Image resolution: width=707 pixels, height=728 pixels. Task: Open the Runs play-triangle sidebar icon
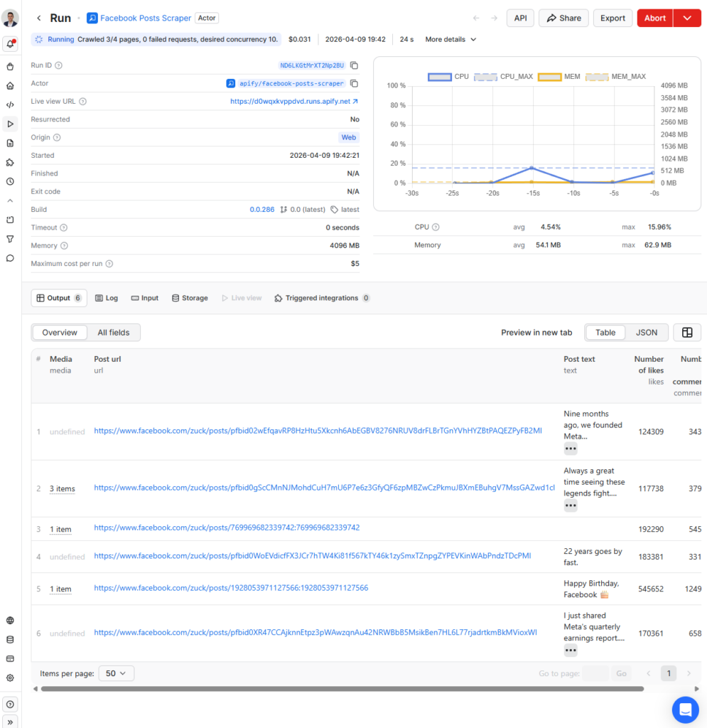pyautogui.click(x=10, y=124)
